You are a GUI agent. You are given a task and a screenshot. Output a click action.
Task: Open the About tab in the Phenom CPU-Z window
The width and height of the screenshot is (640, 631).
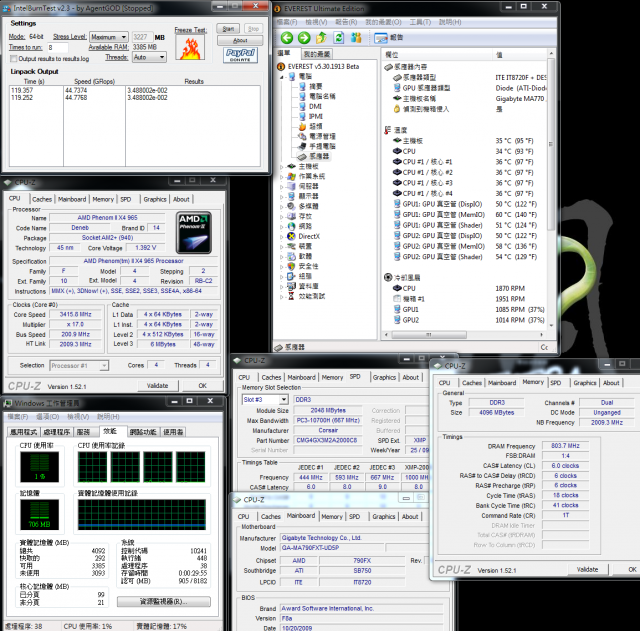click(x=181, y=199)
